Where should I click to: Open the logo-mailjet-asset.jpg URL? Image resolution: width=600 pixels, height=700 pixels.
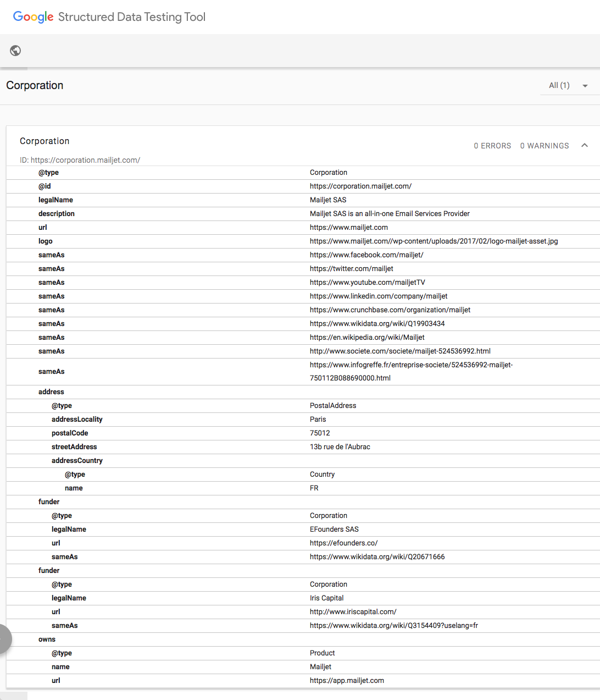tap(434, 241)
